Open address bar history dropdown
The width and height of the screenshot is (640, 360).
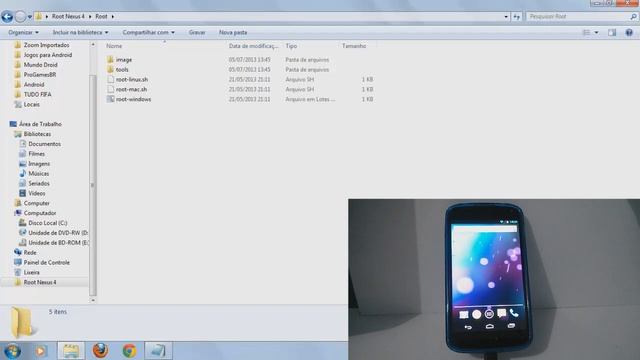[506, 17]
